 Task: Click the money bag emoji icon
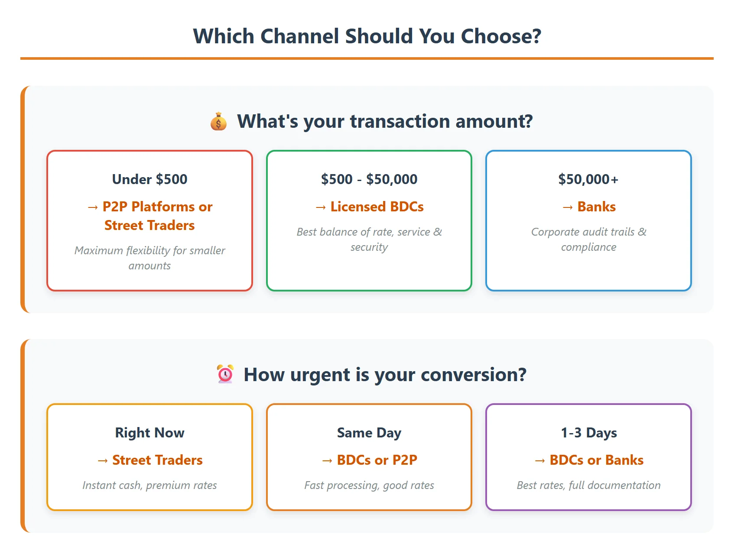(218, 122)
